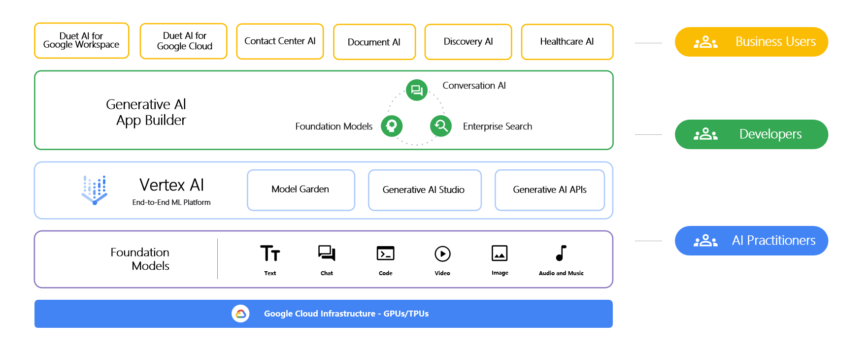
Task: Select the green Developers pill
Action: pos(751,134)
